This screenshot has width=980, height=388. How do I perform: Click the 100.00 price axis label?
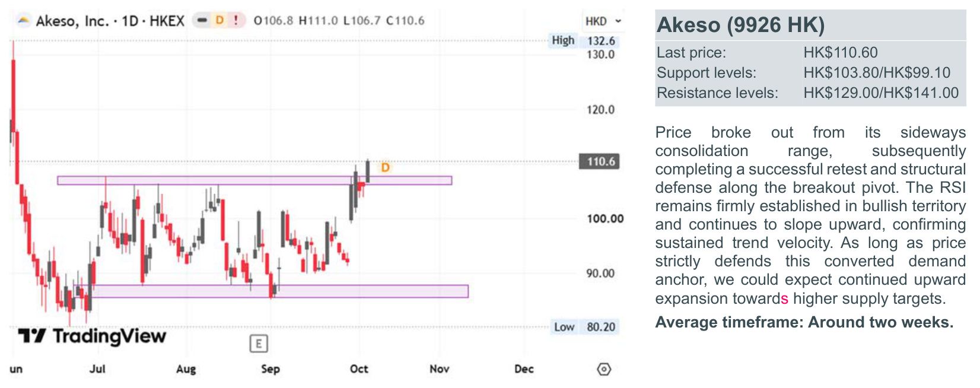[605, 219]
